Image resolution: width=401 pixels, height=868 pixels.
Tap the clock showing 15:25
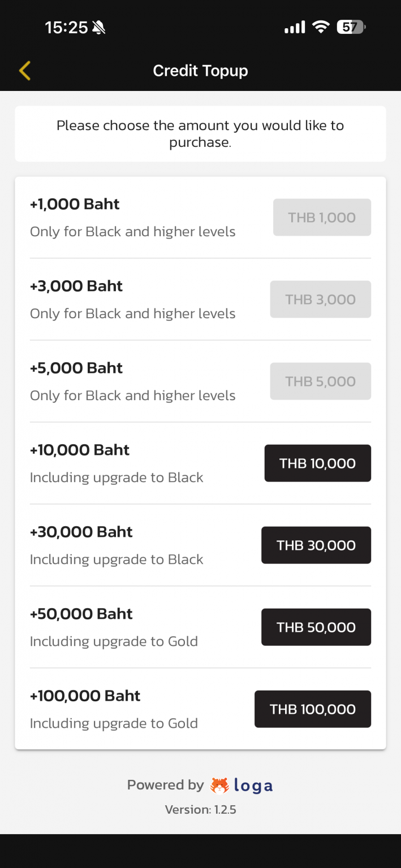(x=67, y=27)
